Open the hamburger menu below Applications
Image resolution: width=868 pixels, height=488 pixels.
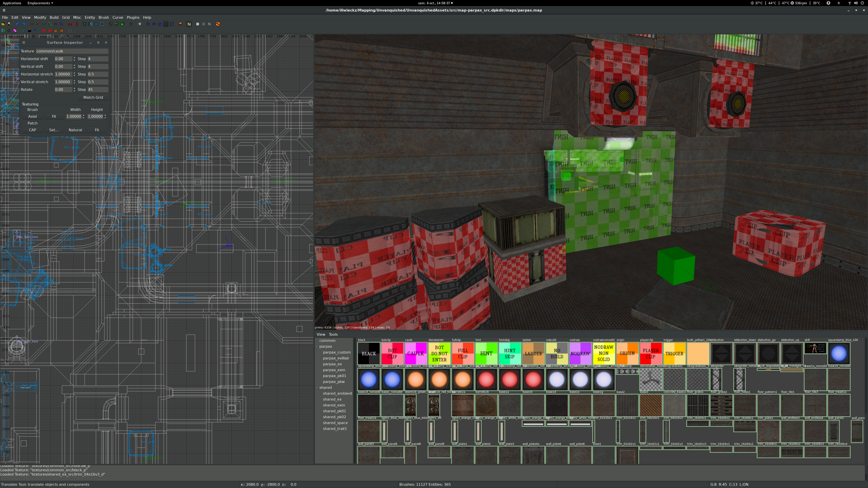(4, 10)
